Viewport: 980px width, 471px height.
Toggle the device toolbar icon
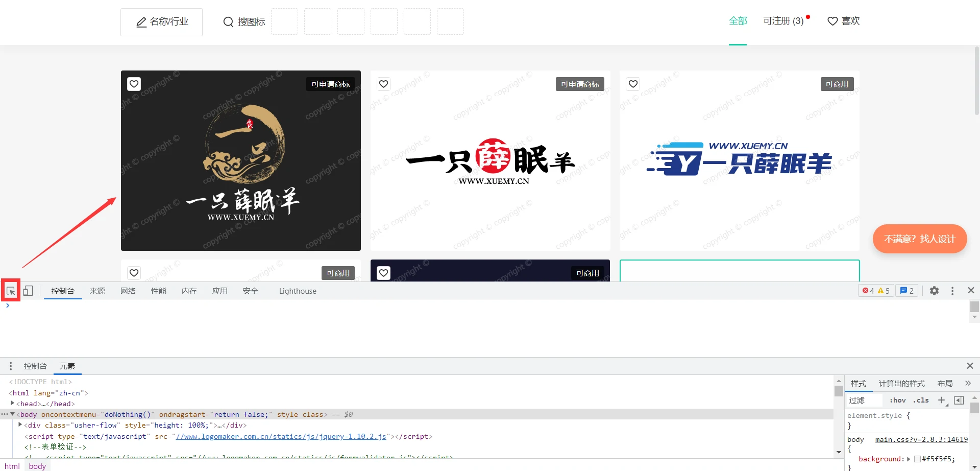coord(28,291)
